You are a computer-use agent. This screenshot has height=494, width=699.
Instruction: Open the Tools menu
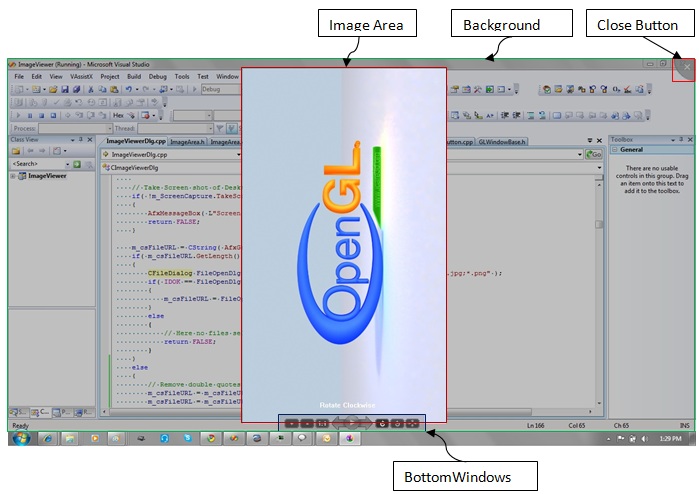tap(181, 77)
